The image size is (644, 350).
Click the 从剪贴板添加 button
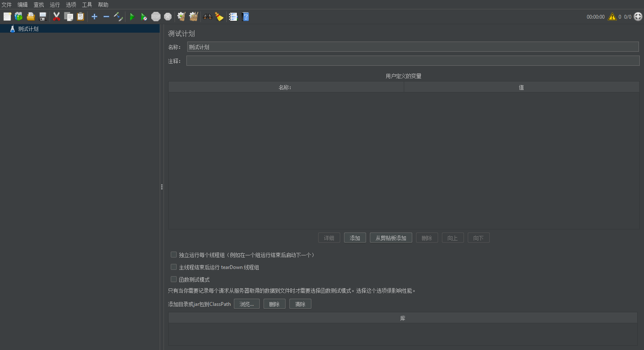391,238
